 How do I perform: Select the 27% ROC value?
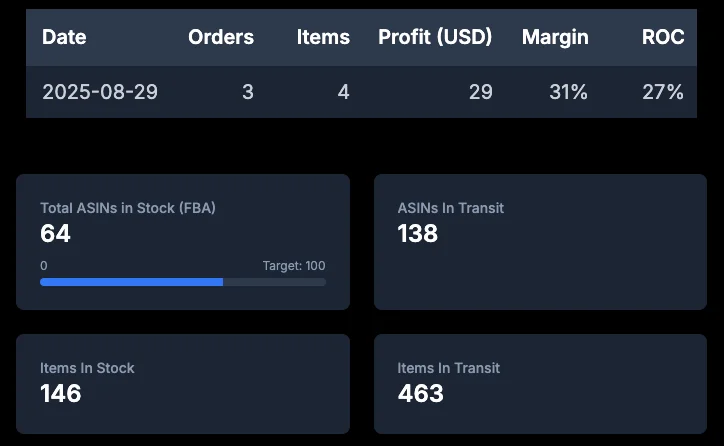pyautogui.click(x=663, y=92)
